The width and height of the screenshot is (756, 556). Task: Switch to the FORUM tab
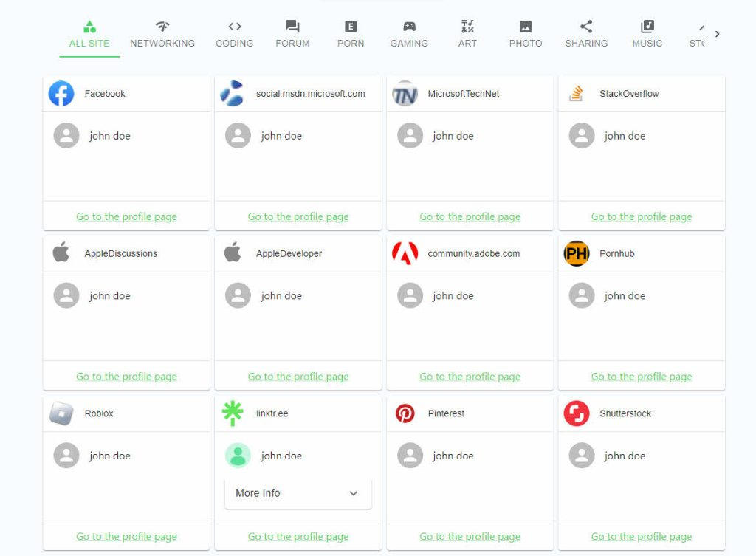point(292,35)
